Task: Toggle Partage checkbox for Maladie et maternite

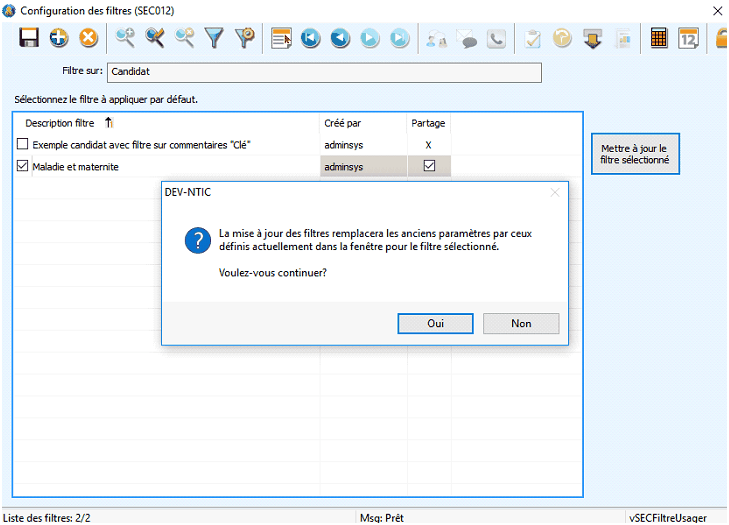Action: pyautogui.click(x=429, y=167)
